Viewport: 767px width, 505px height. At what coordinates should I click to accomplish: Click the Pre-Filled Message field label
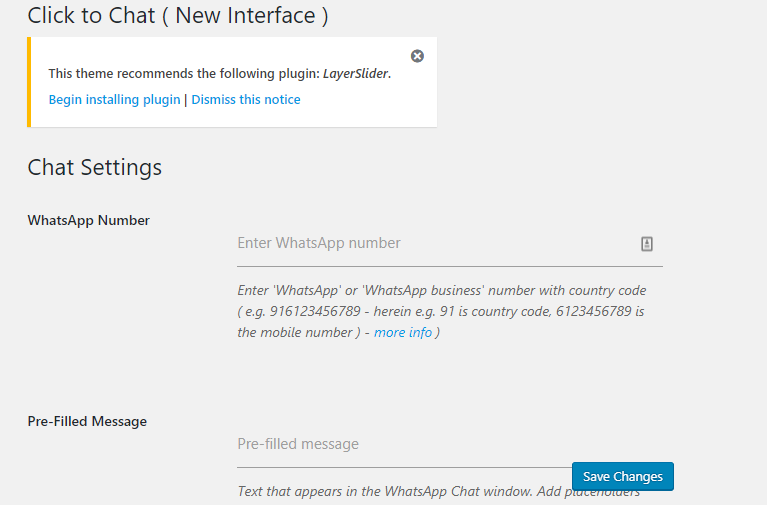(87, 421)
